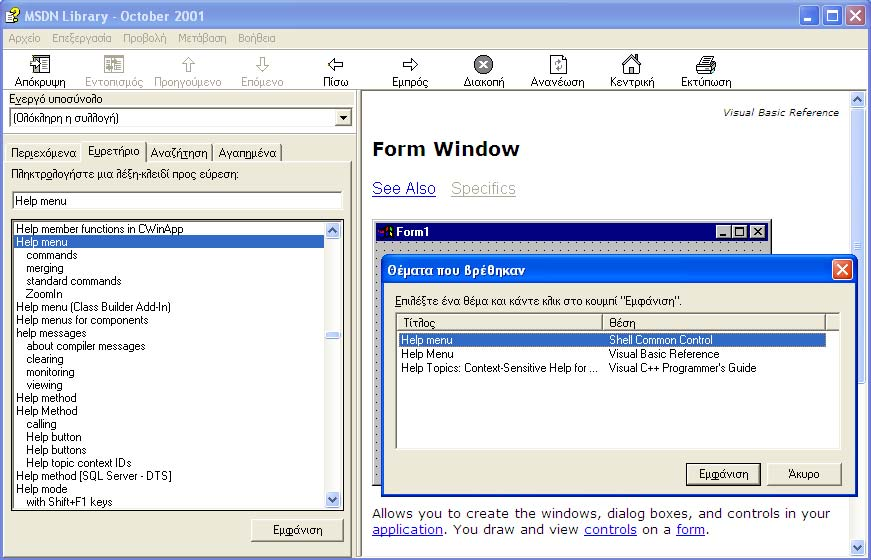871x560 pixels.
Task: Select Help mode index entry
Action: 42,489
